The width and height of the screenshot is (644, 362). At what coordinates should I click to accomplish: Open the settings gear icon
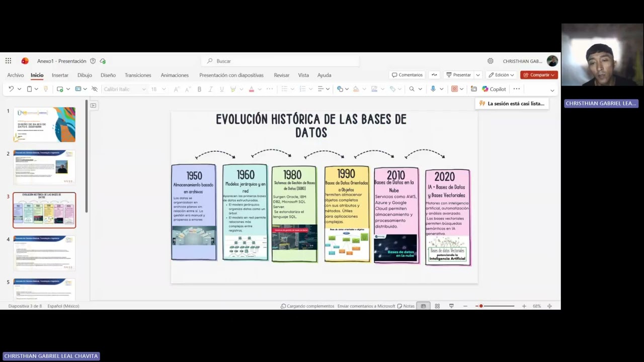click(x=491, y=61)
